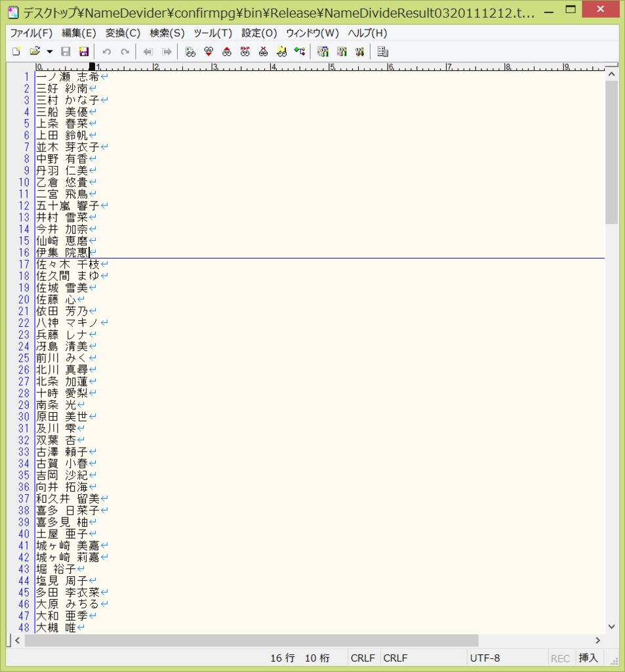Click line 32 text '双葉 杏'
Image resolution: width=625 pixels, height=672 pixels.
[56, 440]
